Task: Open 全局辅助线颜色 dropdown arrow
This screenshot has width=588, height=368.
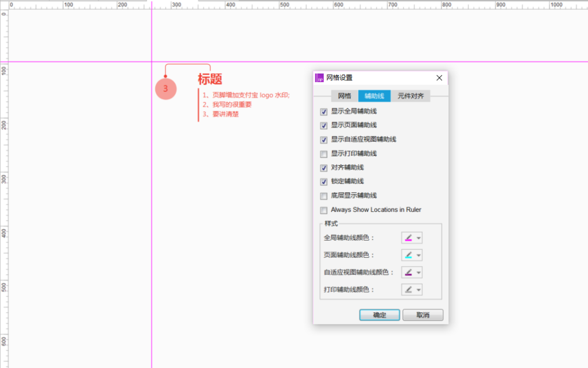Action: click(419, 238)
